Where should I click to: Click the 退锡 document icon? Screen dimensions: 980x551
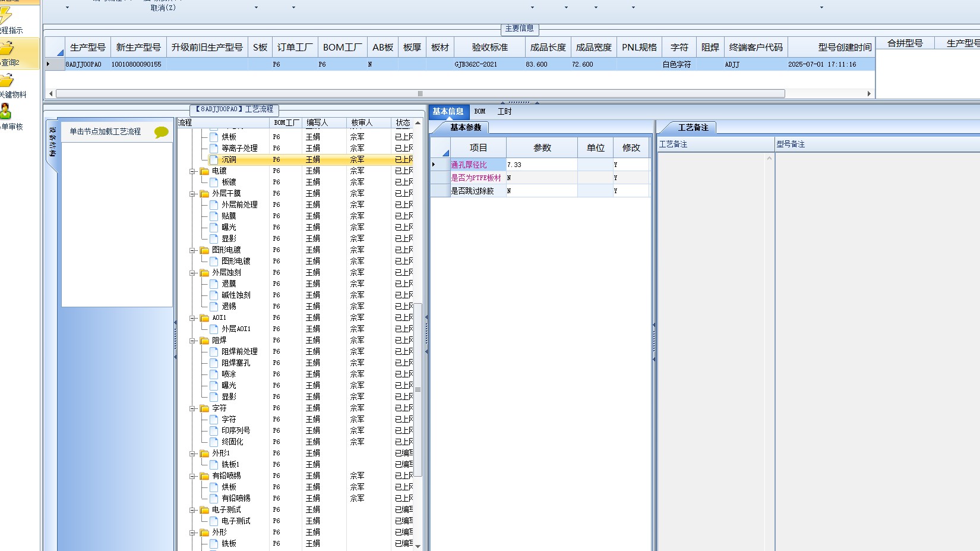pyautogui.click(x=214, y=306)
